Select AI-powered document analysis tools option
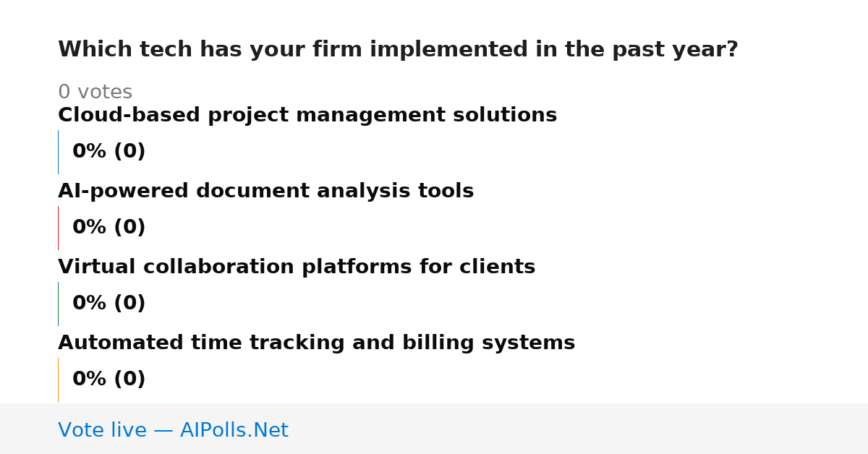This screenshot has height=454, width=868. (x=265, y=192)
